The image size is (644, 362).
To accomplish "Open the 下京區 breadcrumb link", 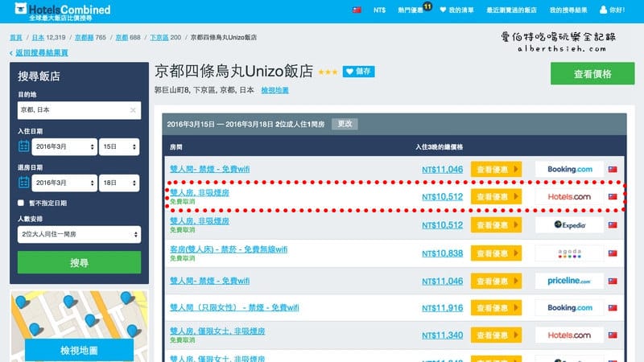I will click(159, 37).
